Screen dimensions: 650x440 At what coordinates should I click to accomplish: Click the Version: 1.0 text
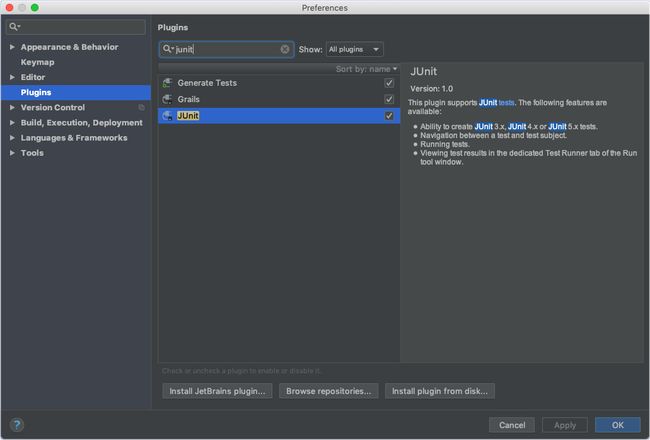[431, 89]
